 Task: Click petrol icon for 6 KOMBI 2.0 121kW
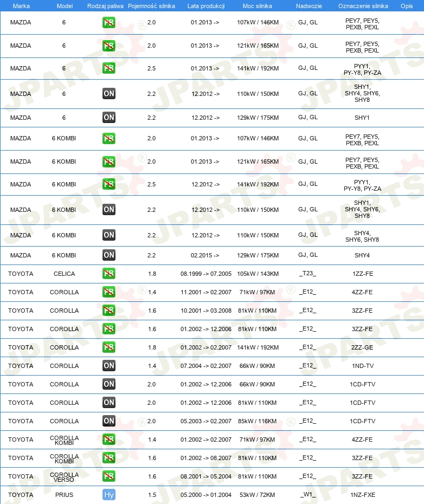pos(109,161)
